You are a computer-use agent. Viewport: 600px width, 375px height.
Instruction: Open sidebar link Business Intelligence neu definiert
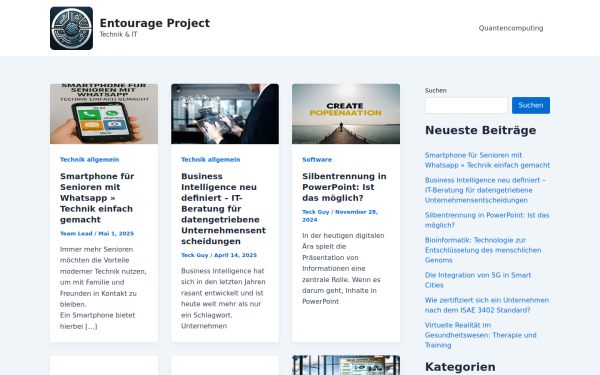[485, 190]
